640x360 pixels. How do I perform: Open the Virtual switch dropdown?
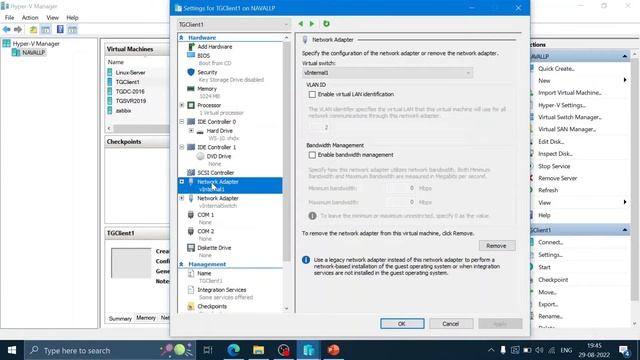pos(387,73)
